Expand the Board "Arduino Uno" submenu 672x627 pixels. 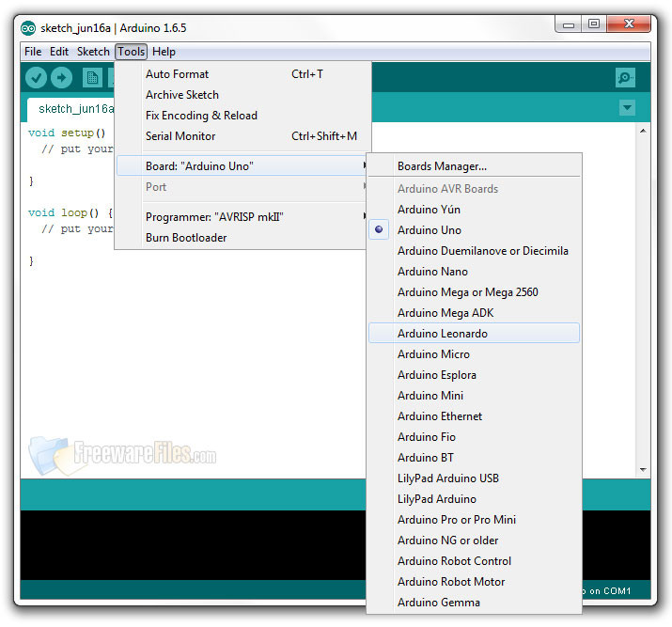(242, 165)
